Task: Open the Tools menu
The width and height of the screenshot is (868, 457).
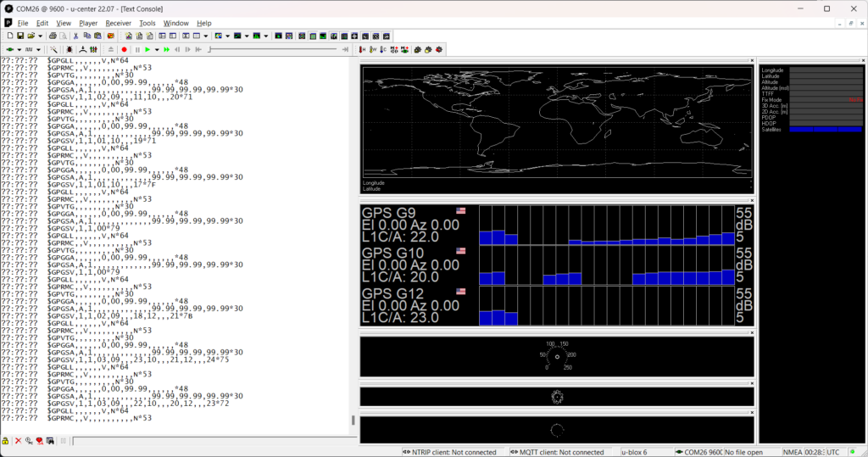Action: pyautogui.click(x=147, y=23)
